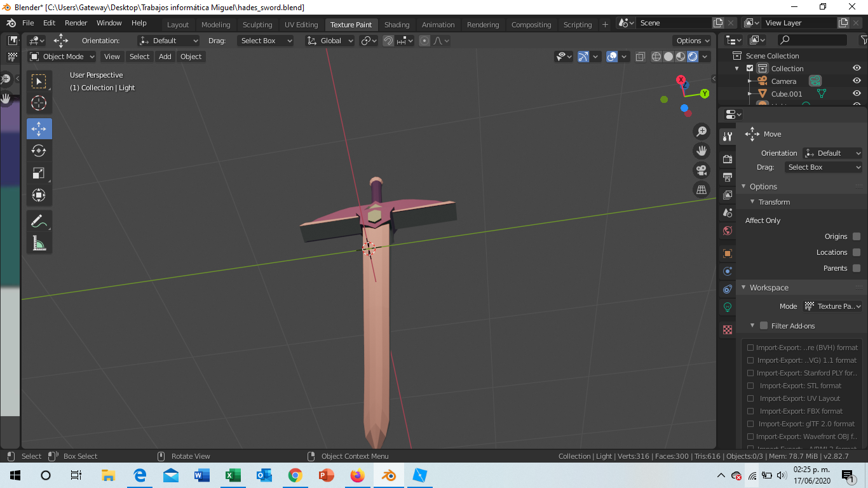Switch to the UV Editing workspace tab

[x=301, y=25]
